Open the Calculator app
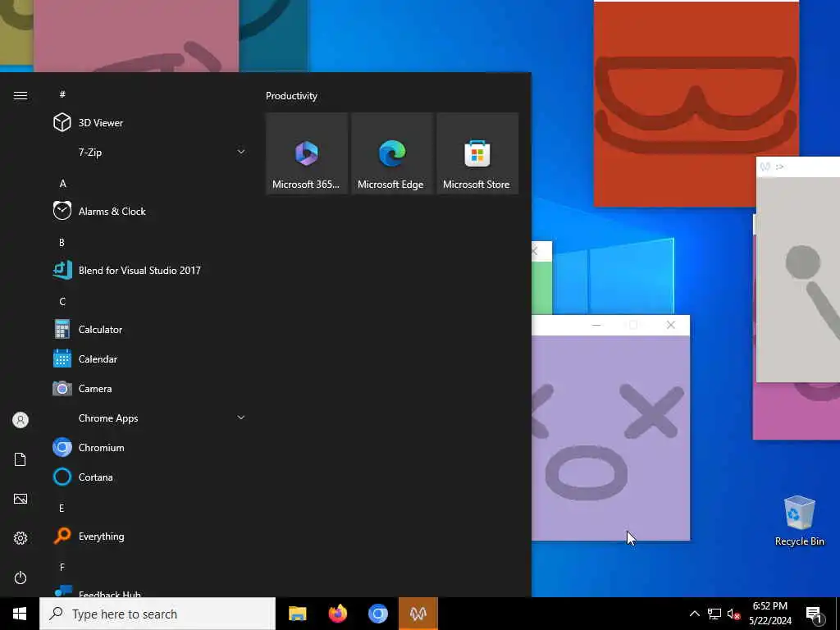 point(149,330)
